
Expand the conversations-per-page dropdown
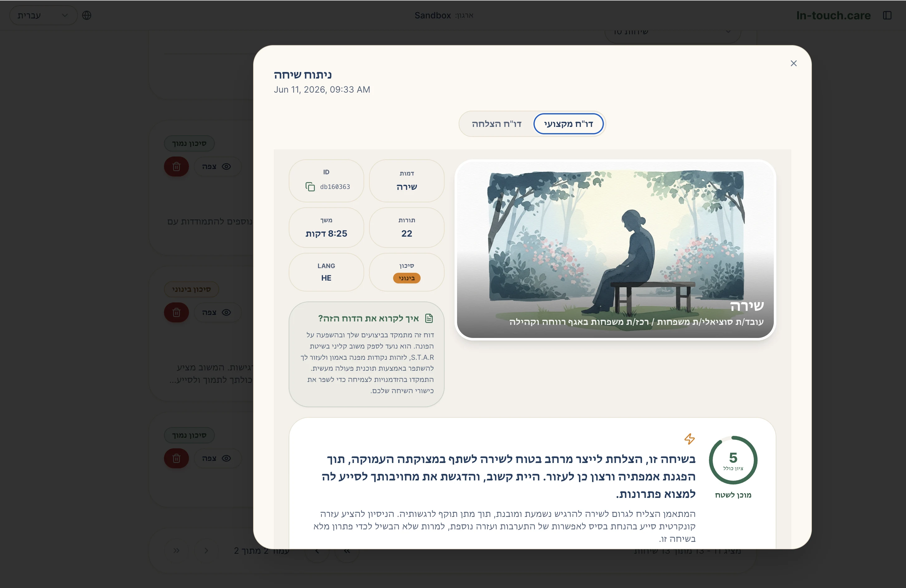point(673,32)
